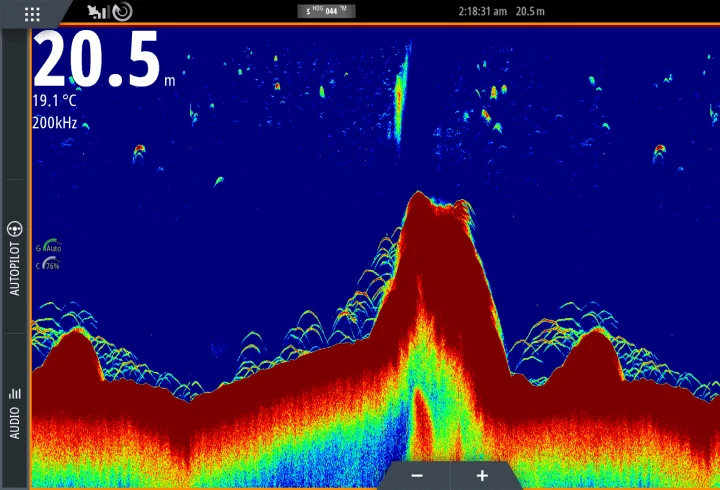Zoom in with the plus button

(482, 476)
